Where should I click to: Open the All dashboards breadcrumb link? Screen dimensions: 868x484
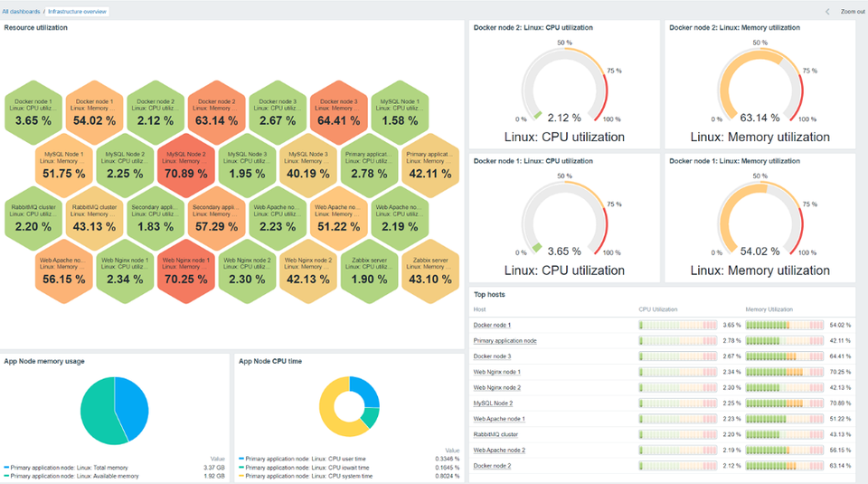[x=21, y=11]
